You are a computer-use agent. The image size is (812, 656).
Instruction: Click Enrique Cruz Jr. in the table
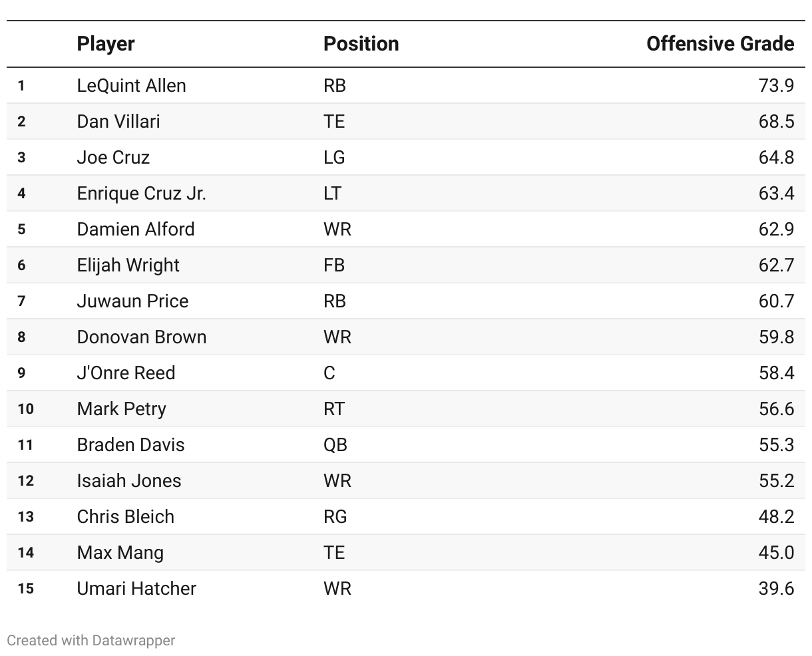click(x=141, y=194)
